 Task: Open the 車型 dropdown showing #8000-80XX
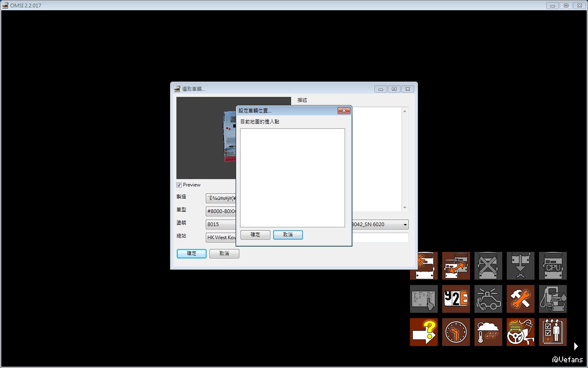221,211
